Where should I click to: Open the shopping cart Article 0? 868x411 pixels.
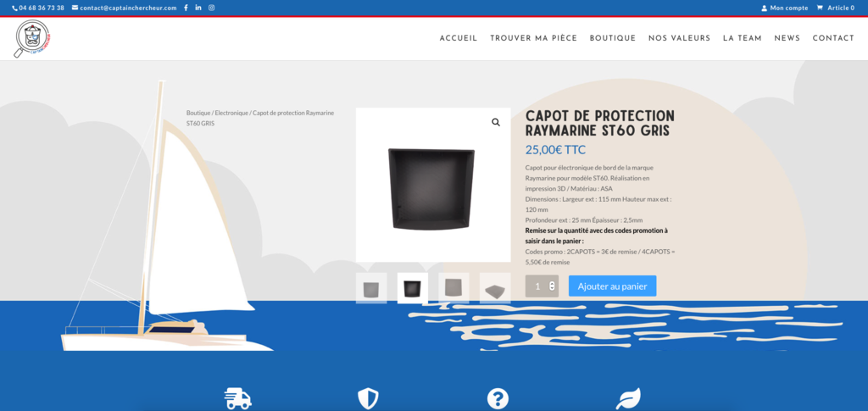(835, 8)
